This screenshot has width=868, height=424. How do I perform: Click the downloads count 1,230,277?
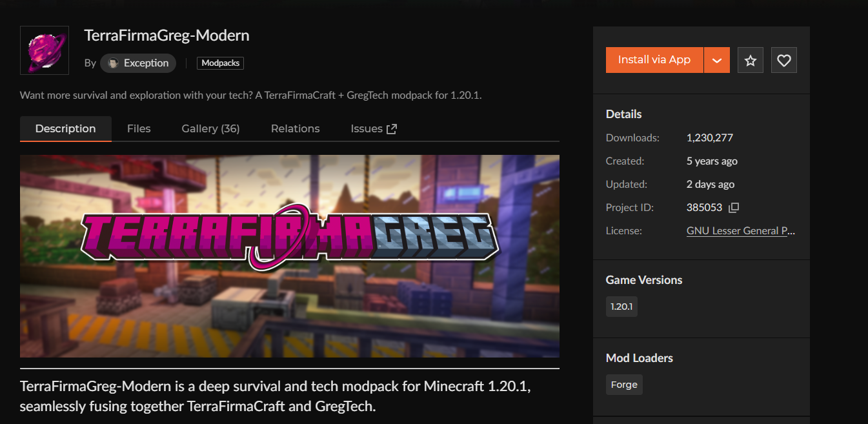tap(710, 137)
